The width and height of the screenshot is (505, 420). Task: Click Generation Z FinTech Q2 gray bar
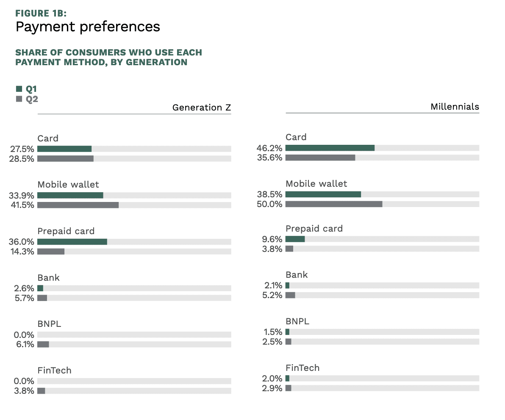(41, 391)
